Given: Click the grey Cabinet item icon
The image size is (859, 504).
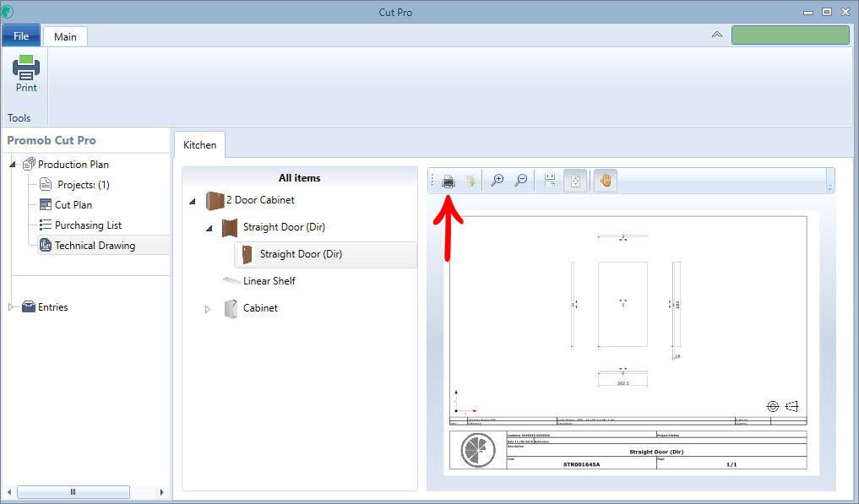Looking at the screenshot, I should (x=231, y=308).
